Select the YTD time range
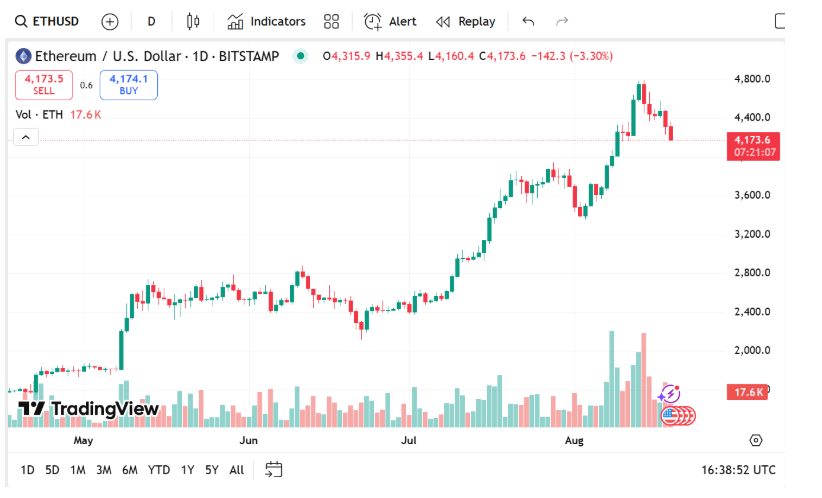 (x=158, y=469)
